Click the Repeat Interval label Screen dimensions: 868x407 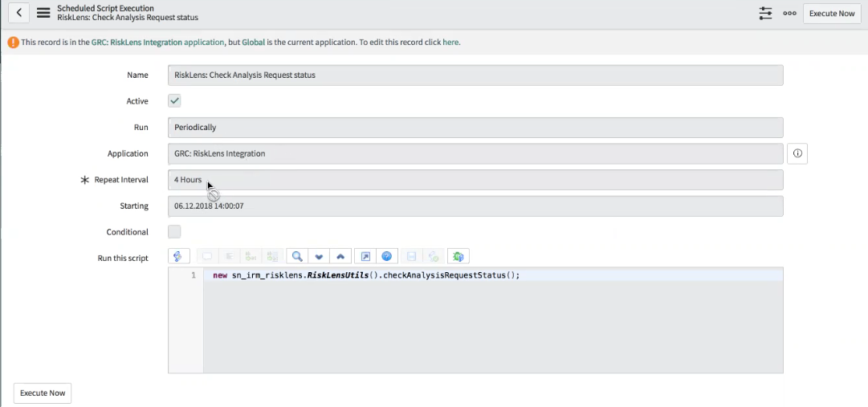(121, 180)
